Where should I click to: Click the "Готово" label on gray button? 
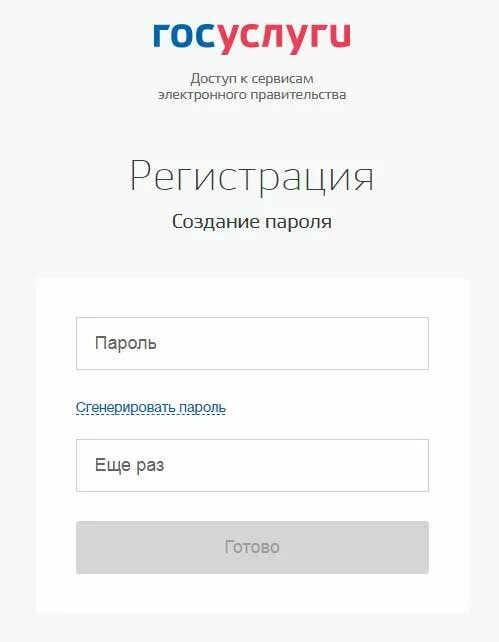[252, 547]
